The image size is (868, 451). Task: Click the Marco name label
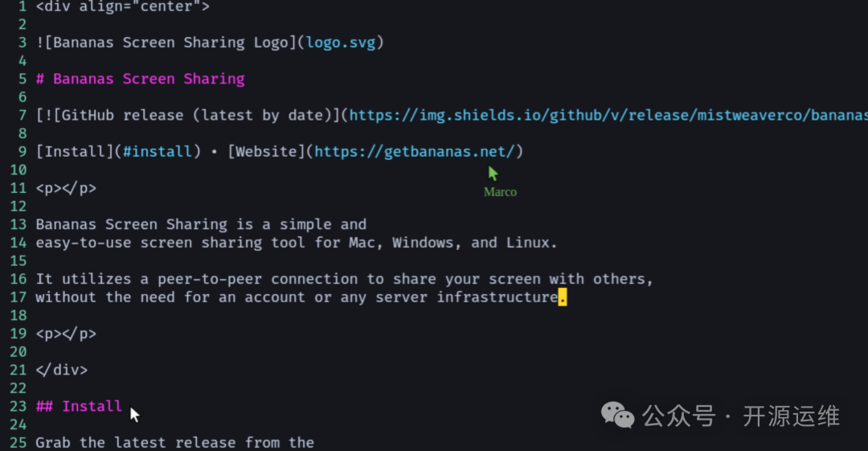point(500,192)
